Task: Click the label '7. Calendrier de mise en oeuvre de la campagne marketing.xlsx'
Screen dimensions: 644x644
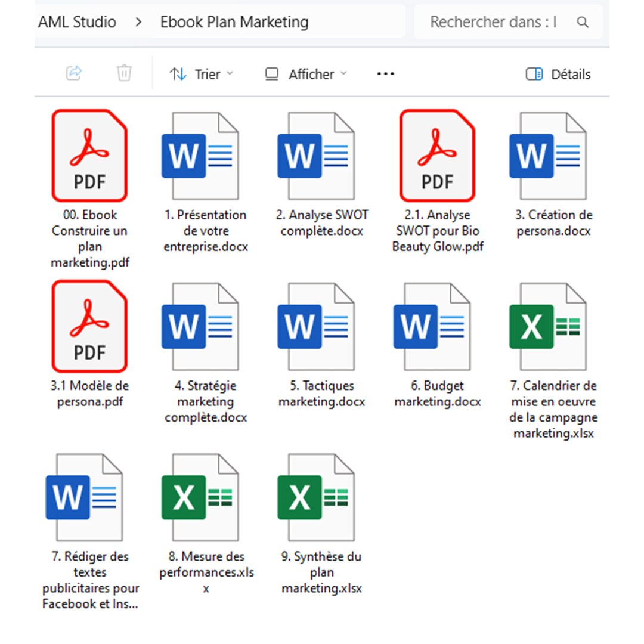Action: 553,409
